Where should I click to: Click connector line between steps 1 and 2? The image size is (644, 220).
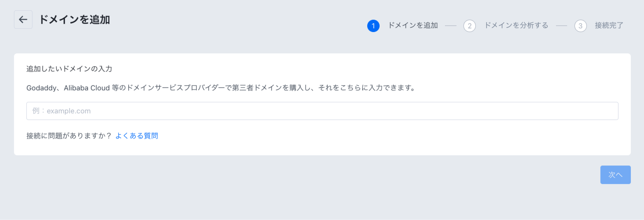[x=451, y=26]
